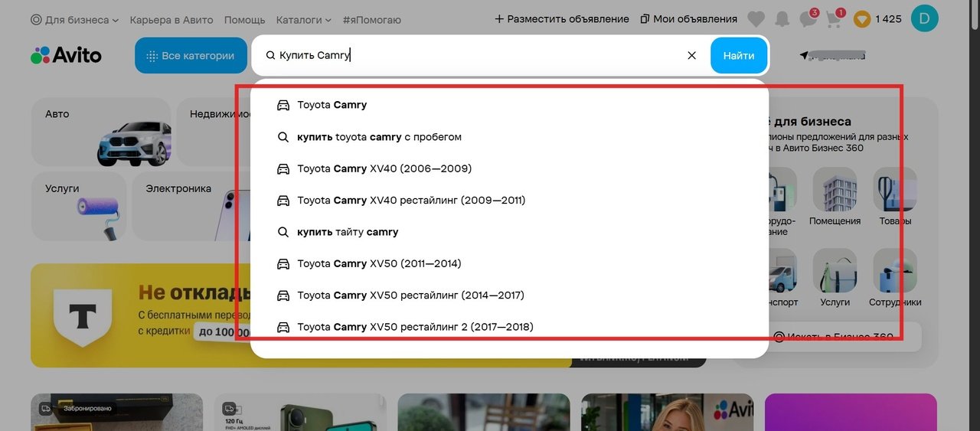This screenshot has width=980, height=431.
Task: Open the Авто category card
Action: click(x=101, y=132)
